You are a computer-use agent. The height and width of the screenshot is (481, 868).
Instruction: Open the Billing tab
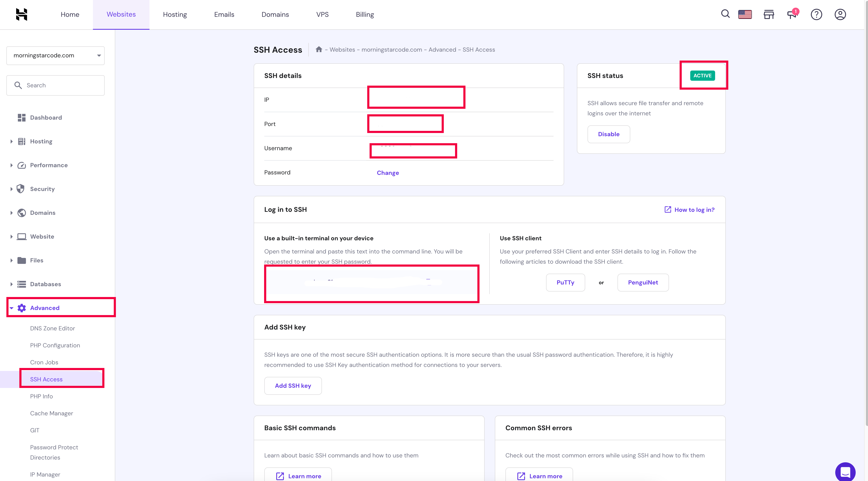[365, 14]
